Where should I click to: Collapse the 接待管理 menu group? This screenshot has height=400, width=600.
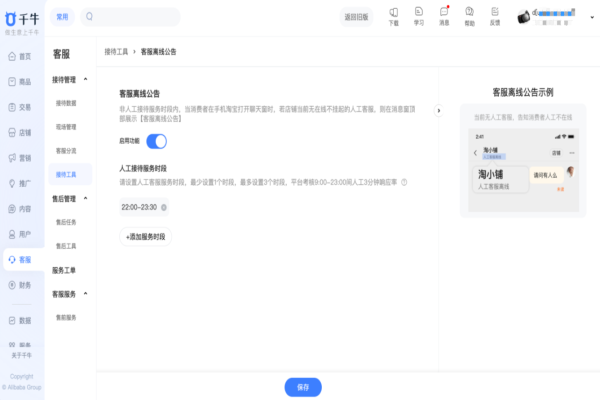85,79
